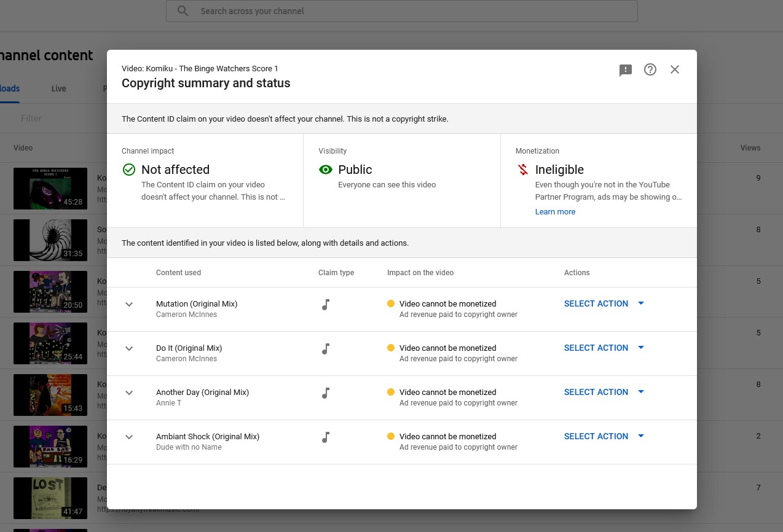Open Select Action dropdown for Ambiant Shock
The image size is (783, 532).
(x=604, y=436)
